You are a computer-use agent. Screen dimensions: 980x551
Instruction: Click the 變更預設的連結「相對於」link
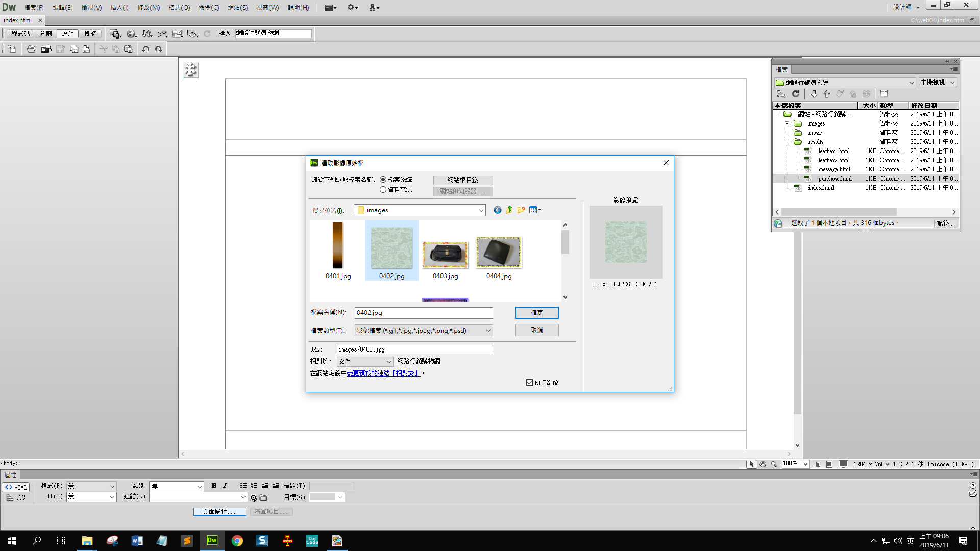(x=383, y=373)
